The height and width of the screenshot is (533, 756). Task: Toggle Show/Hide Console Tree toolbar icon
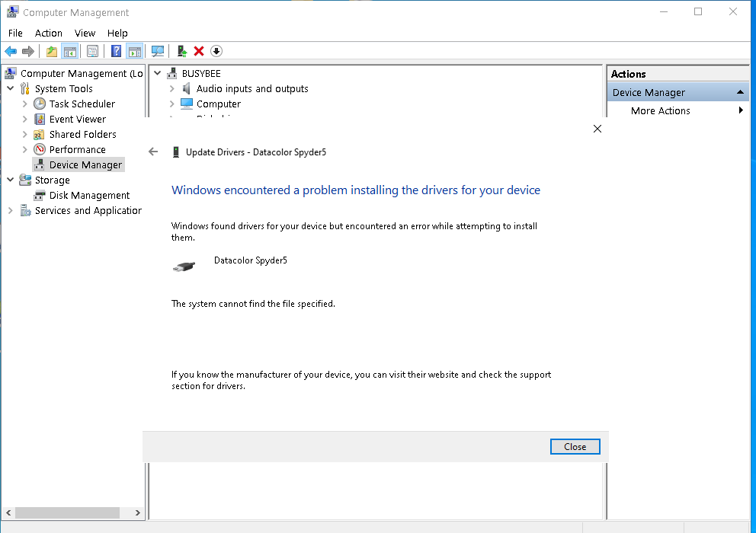pyautogui.click(x=70, y=51)
